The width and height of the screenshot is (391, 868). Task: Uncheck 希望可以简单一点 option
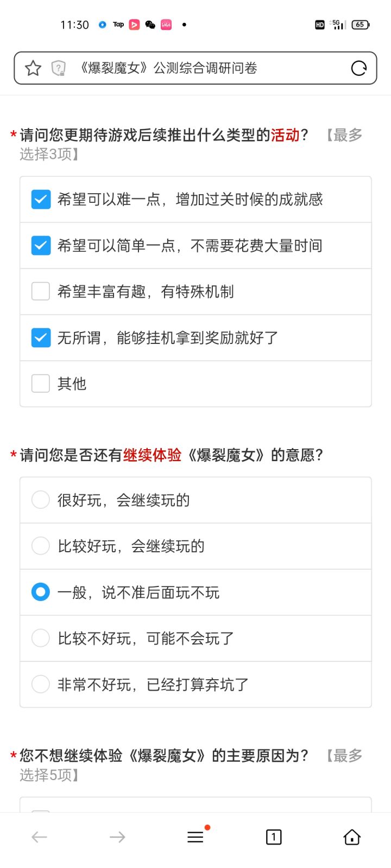coord(41,246)
